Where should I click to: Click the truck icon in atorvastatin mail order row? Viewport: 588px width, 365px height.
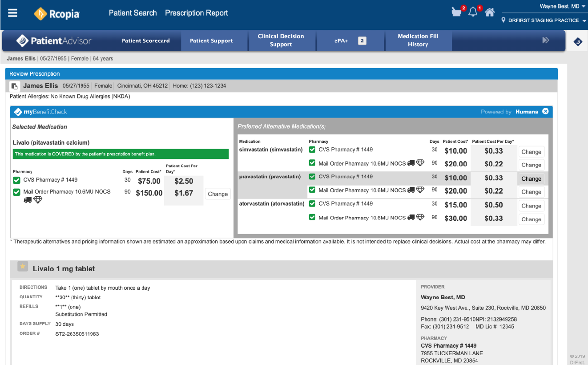click(x=411, y=218)
